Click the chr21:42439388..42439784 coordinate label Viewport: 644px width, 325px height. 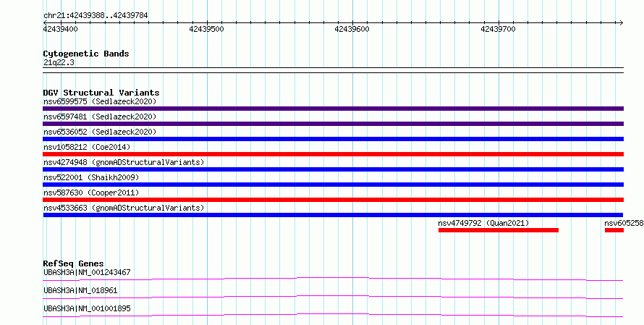pyautogui.click(x=96, y=16)
